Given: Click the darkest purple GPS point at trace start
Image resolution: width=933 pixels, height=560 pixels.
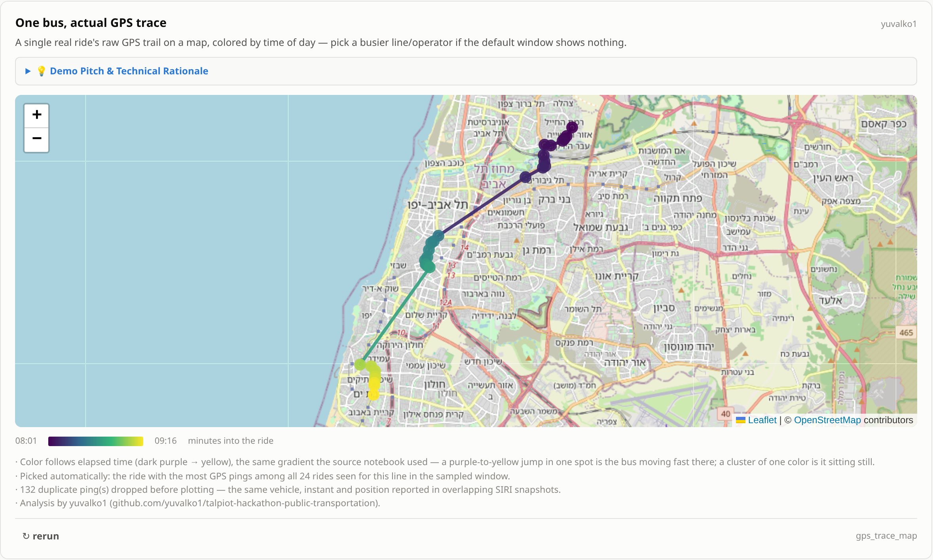Looking at the screenshot, I should tap(572, 127).
